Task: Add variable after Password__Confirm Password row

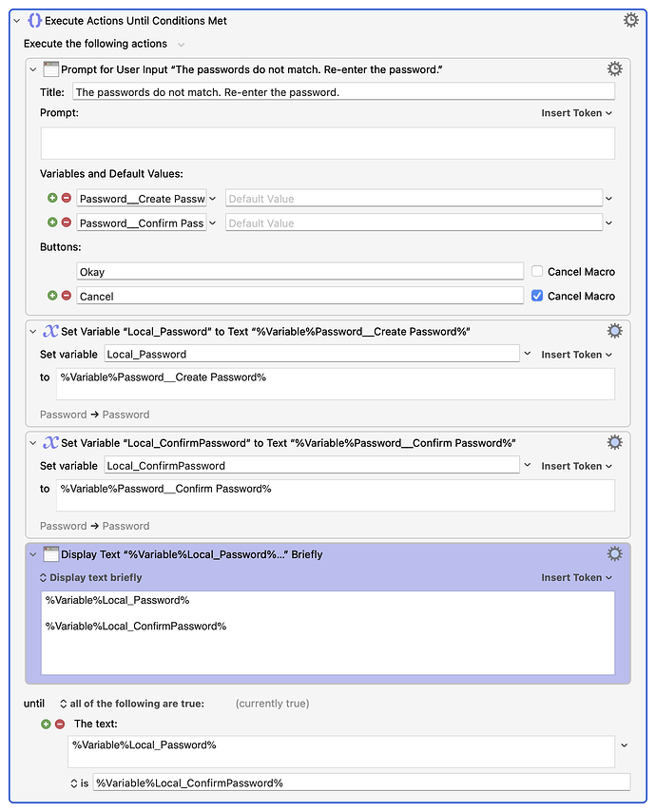Action: tap(52, 222)
